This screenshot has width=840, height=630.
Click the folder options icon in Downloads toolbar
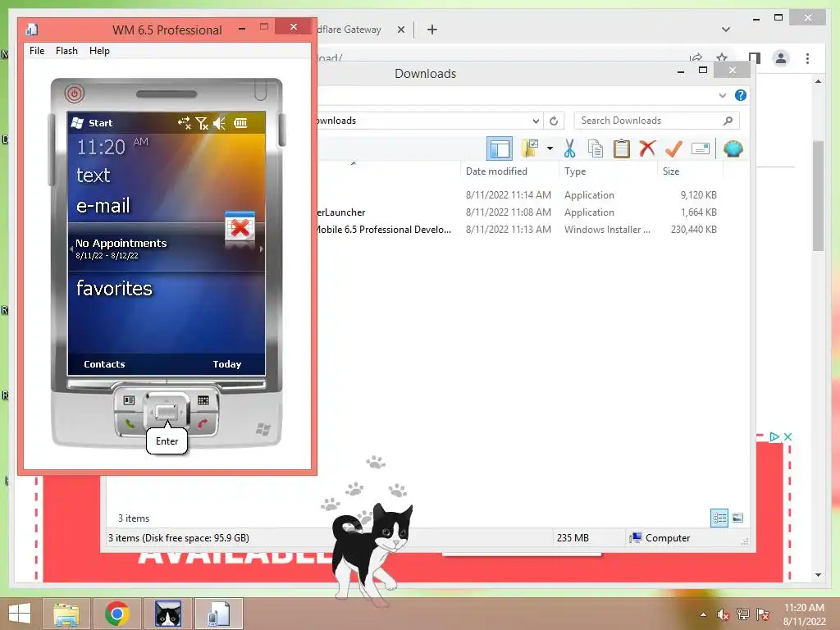531,148
